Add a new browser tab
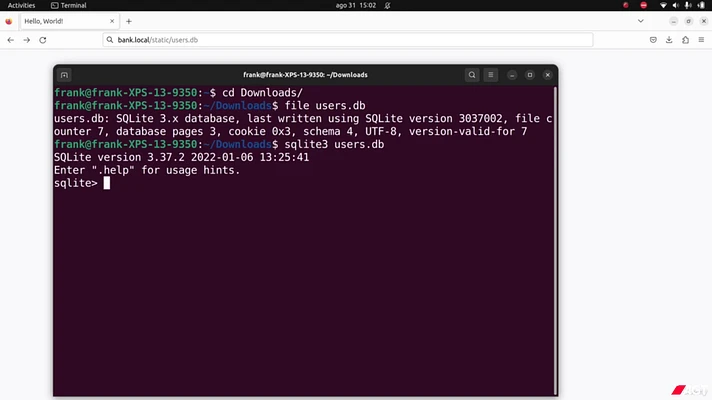 tap(129, 21)
